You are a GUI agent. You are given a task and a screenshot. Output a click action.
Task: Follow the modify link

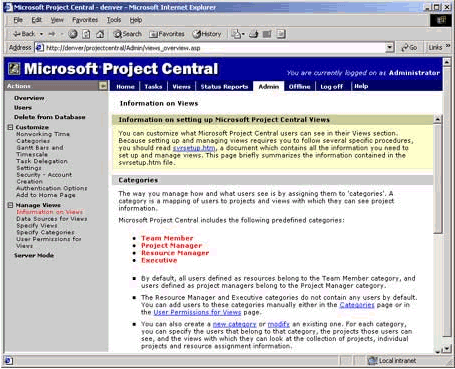279,324
